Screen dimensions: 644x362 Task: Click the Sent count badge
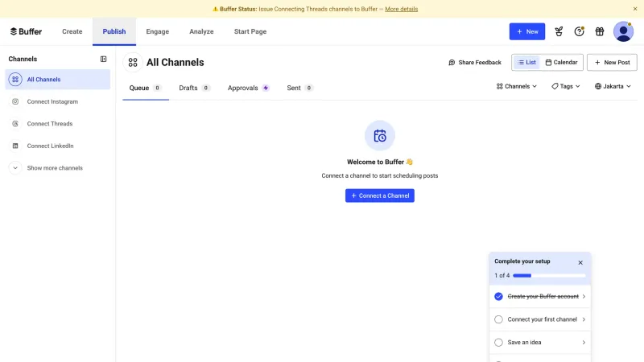[x=309, y=88]
